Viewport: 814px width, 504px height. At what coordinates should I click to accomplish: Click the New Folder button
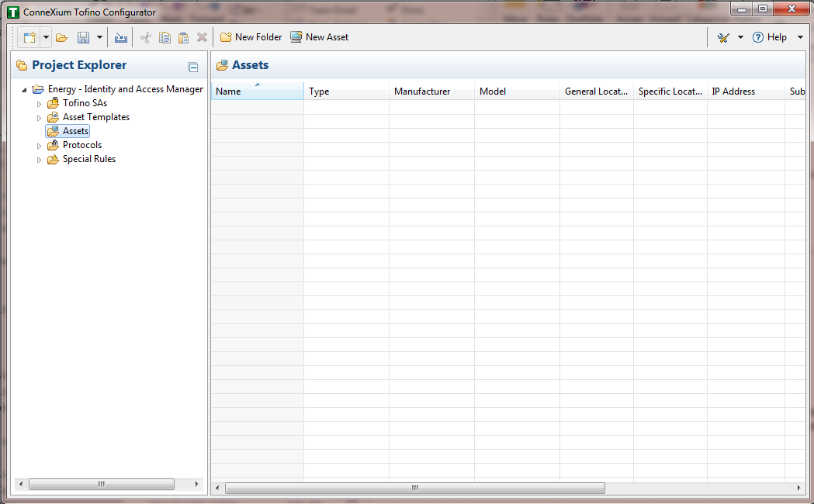point(251,37)
